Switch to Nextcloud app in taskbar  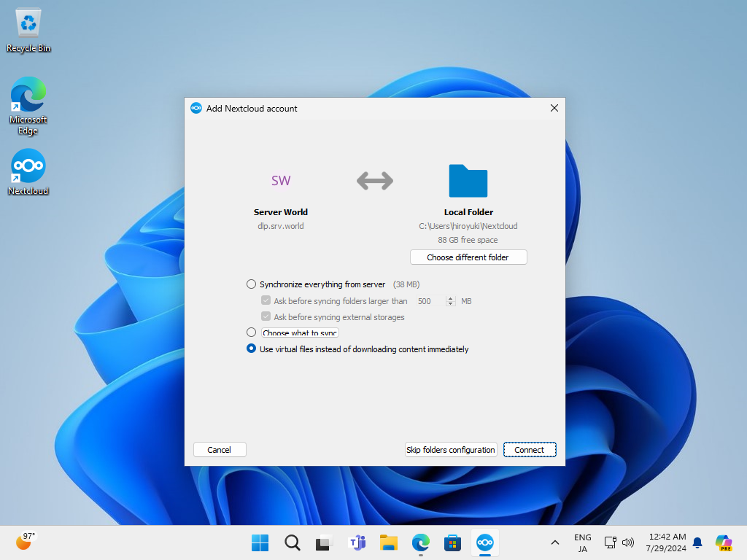485,542
